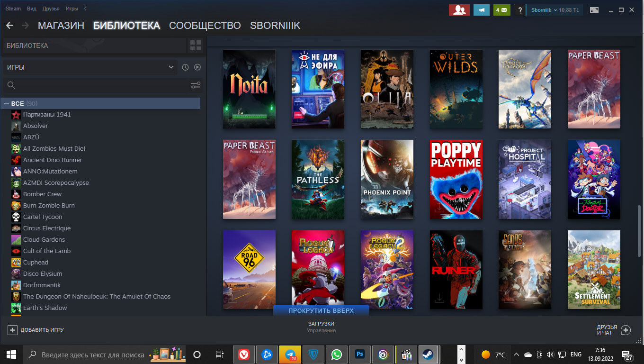Switch to Big Picture mode icon
This screenshot has height=364, width=644.
(594, 10)
